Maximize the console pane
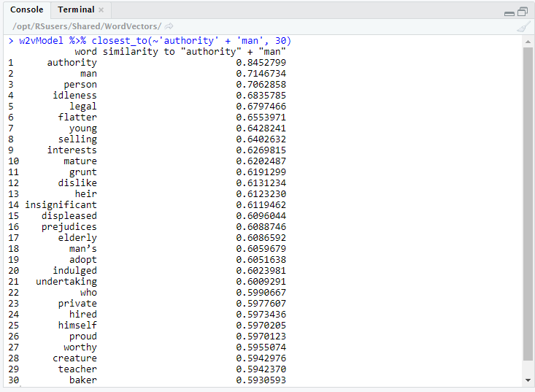The width and height of the screenshot is (535, 392). coord(523,12)
